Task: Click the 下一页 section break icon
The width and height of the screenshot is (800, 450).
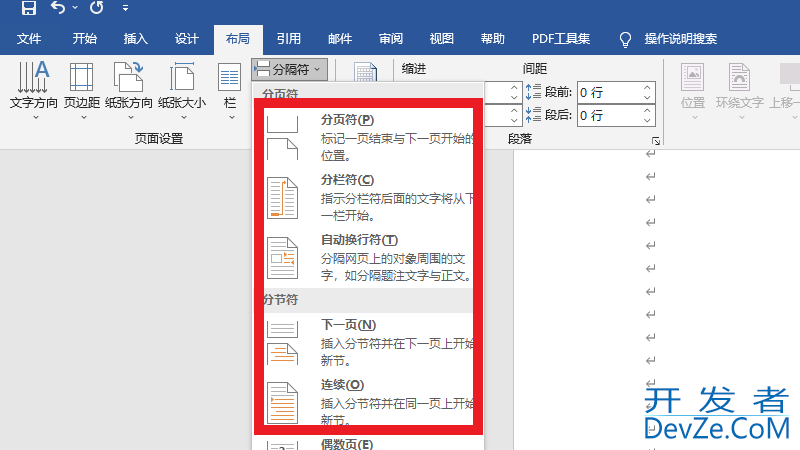Action: [282, 343]
